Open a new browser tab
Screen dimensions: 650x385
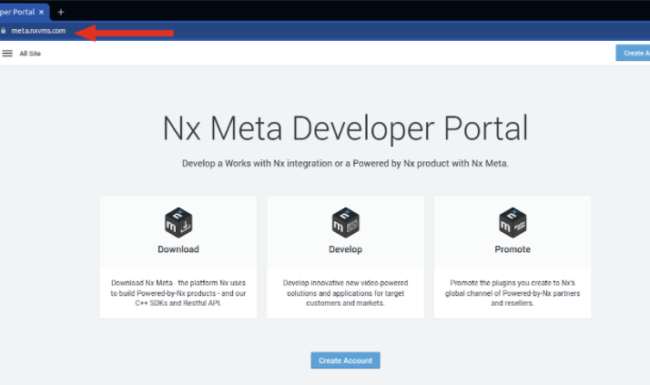point(61,12)
